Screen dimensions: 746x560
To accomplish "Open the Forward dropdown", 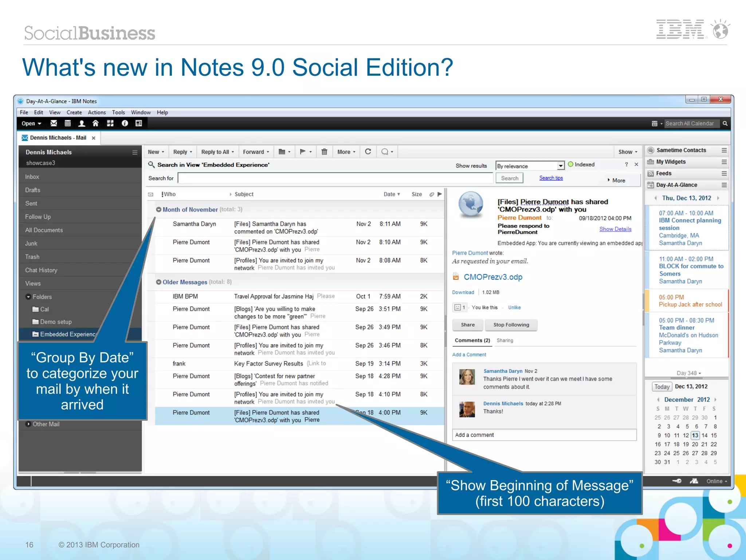I will click(256, 152).
